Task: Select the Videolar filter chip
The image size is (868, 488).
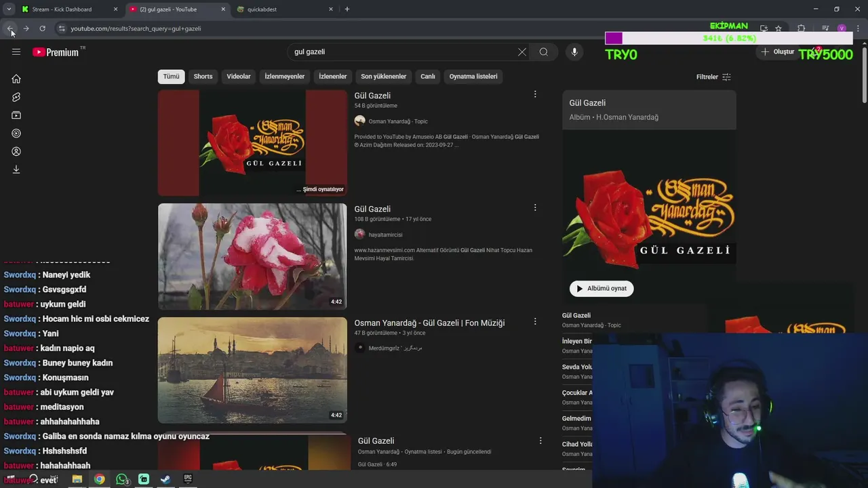Action: tap(239, 77)
